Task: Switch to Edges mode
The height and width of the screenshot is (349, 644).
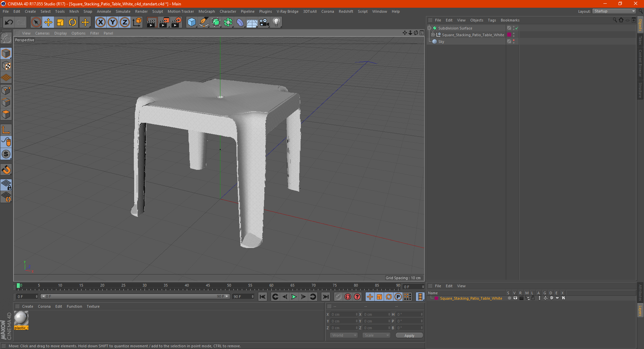Action: coord(6,102)
